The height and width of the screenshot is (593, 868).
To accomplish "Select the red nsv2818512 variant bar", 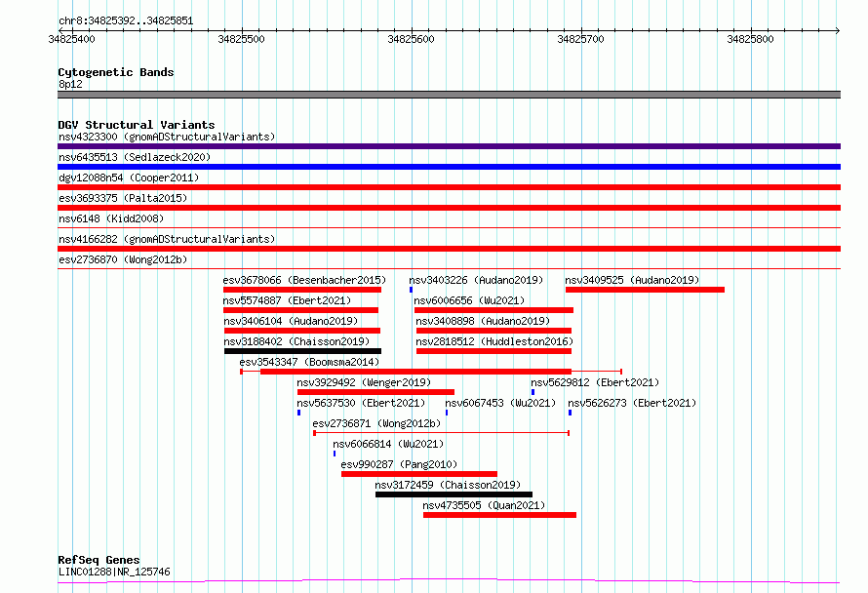I will 493,351.
